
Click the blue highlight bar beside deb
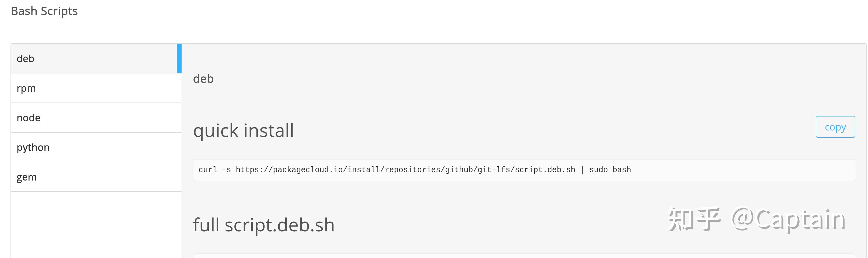pos(179,59)
